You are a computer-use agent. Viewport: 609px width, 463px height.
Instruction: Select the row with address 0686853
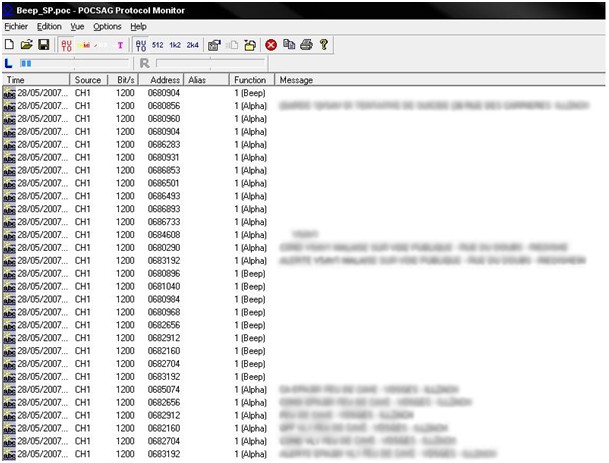304,170
